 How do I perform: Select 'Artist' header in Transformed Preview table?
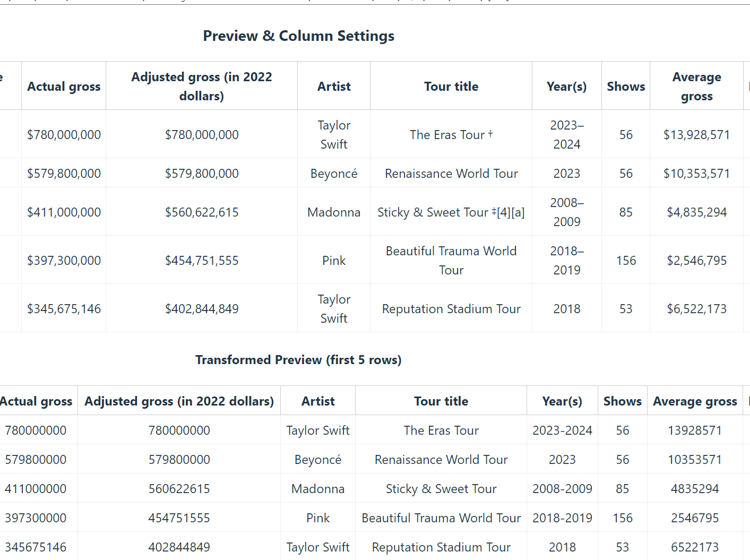tap(318, 401)
